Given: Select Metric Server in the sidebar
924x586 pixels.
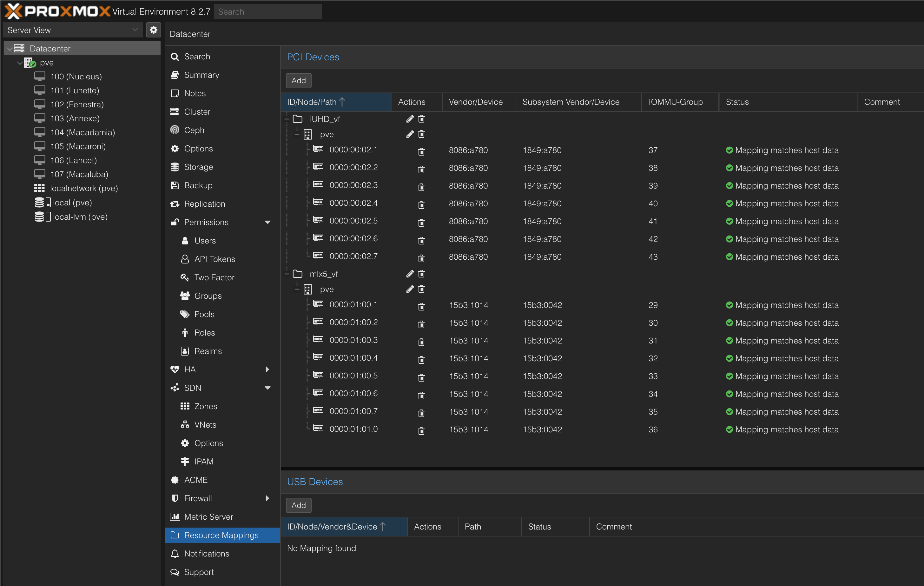Looking at the screenshot, I should tap(208, 516).
